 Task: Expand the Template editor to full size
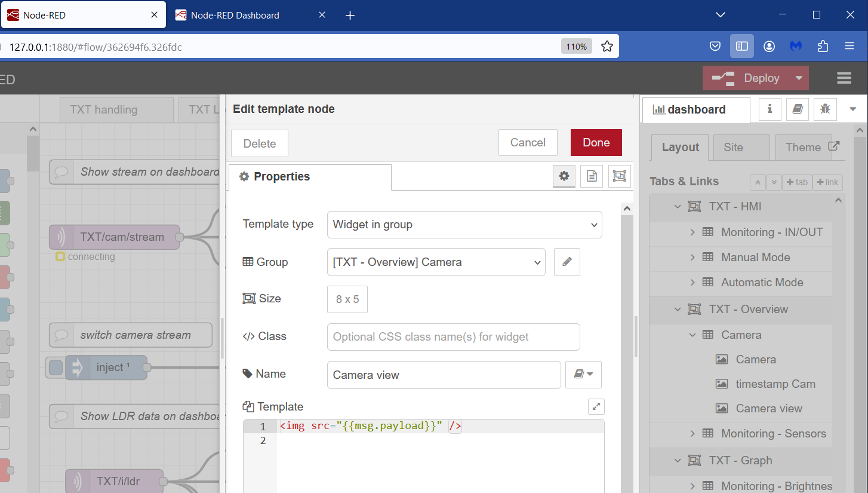[596, 406]
